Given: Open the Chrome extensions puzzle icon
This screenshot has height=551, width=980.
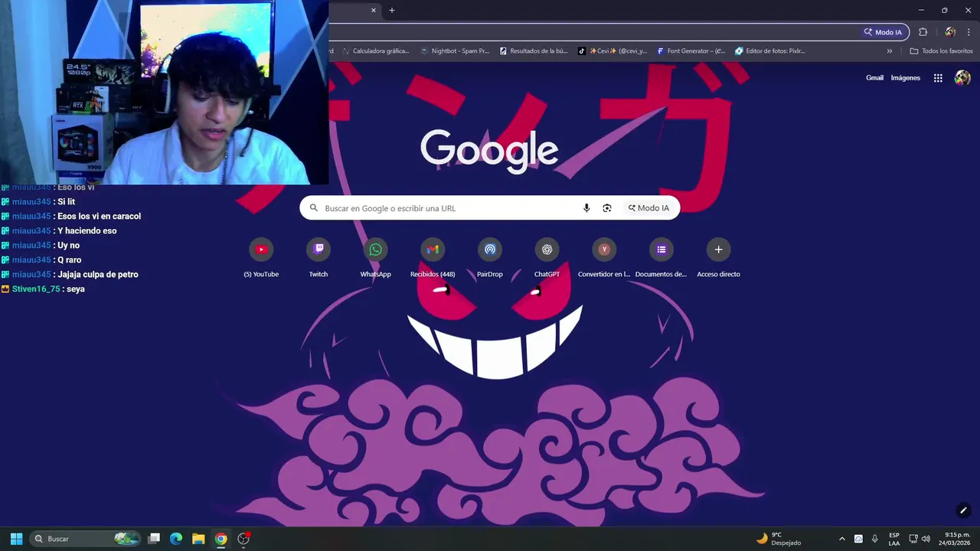Looking at the screenshot, I should (x=923, y=32).
